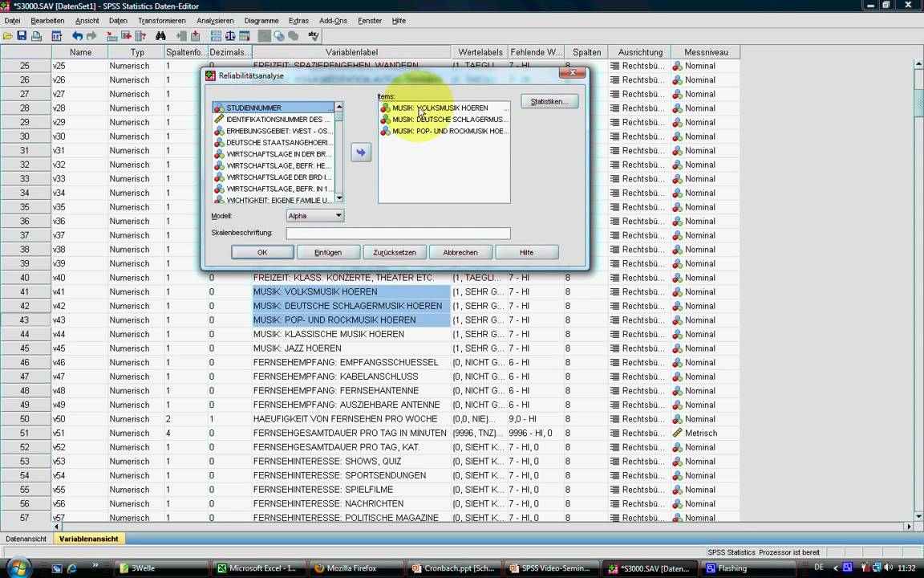The height and width of the screenshot is (578, 924).
Task: Switch to Microsoft Excel taskbar button
Action: 258,568
